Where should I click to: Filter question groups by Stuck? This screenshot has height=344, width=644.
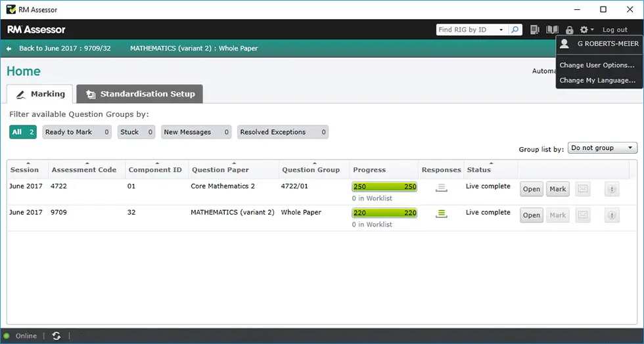(x=136, y=132)
